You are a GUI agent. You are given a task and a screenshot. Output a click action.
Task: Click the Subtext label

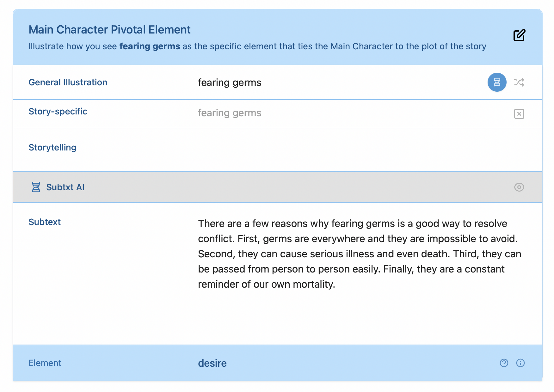[x=45, y=222]
